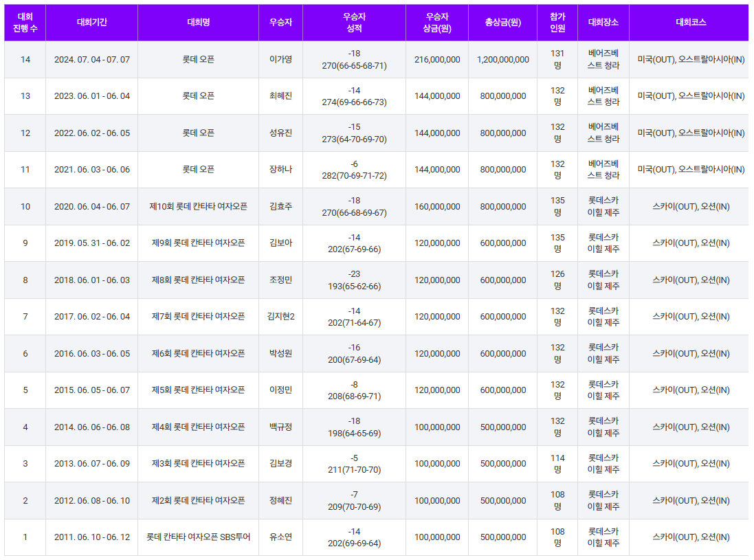
Task: Click the 대회코스 column header
Action: [x=691, y=22]
